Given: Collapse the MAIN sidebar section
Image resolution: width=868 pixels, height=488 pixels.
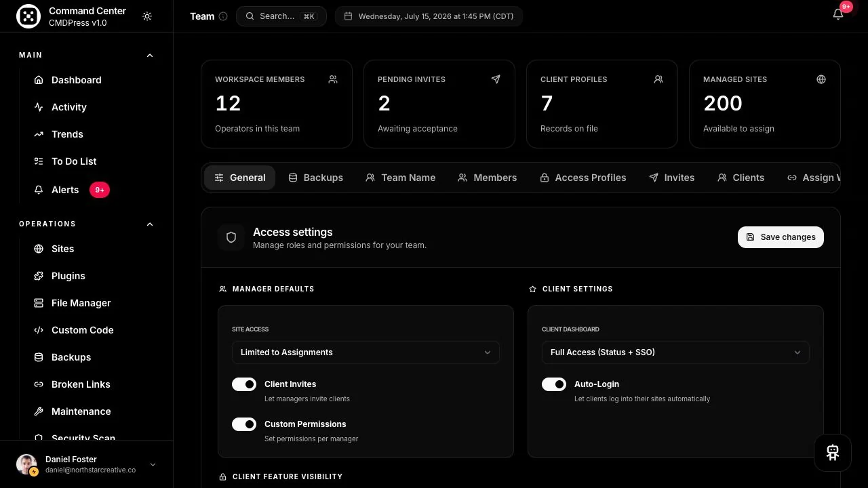Looking at the screenshot, I should 150,56.
